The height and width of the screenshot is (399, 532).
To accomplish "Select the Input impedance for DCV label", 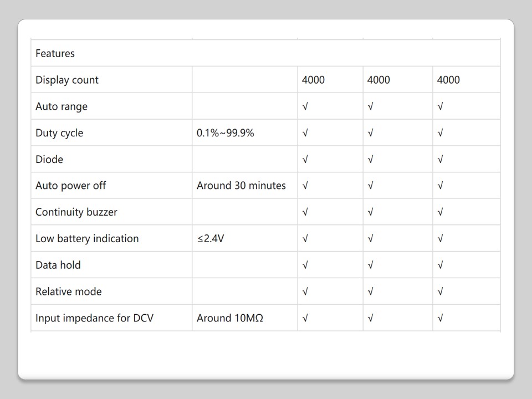I will tap(94, 318).
